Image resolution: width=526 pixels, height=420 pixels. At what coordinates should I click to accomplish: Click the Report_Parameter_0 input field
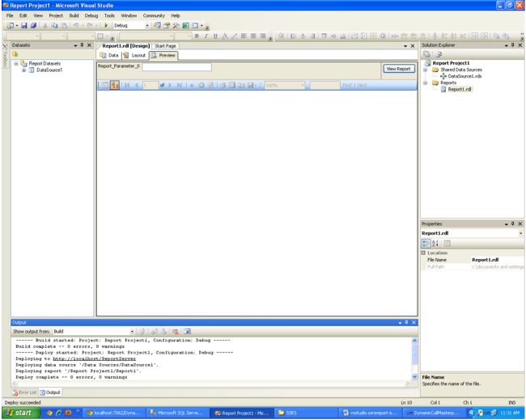tap(176, 67)
